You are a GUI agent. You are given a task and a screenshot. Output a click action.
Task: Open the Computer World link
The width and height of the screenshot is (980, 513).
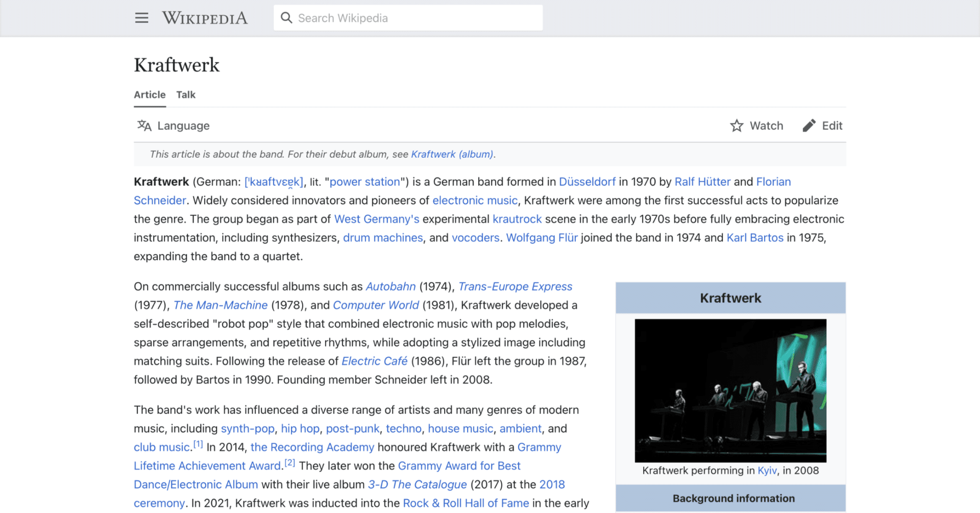pos(376,305)
